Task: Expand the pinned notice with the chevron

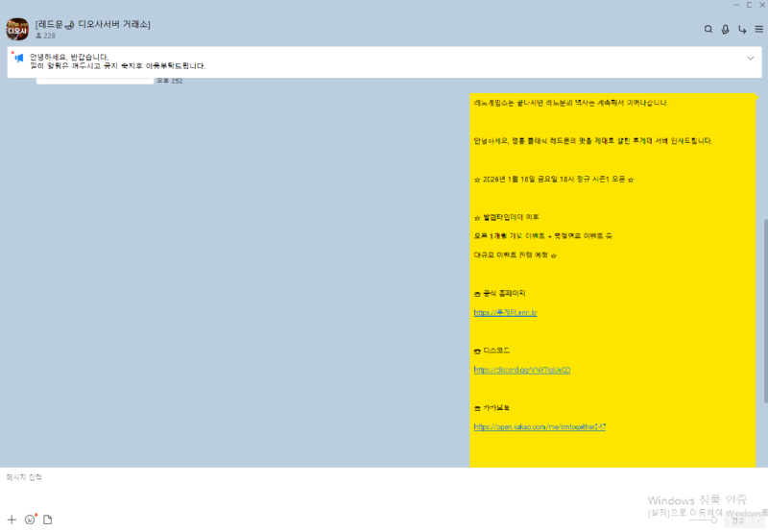Action: click(x=750, y=59)
